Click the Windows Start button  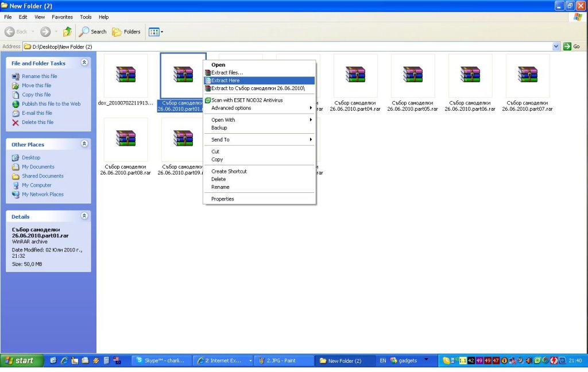point(21,361)
